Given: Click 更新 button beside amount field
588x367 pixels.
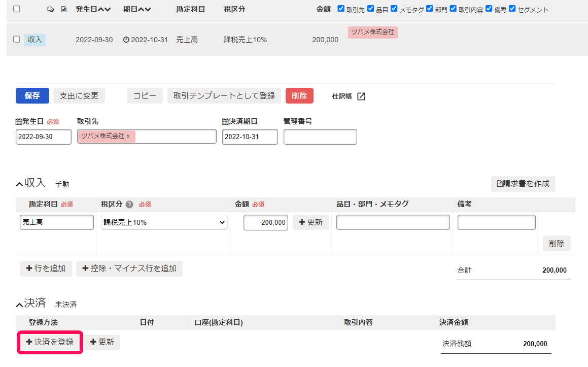Looking at the screenshot, I should tap(311, 222).
